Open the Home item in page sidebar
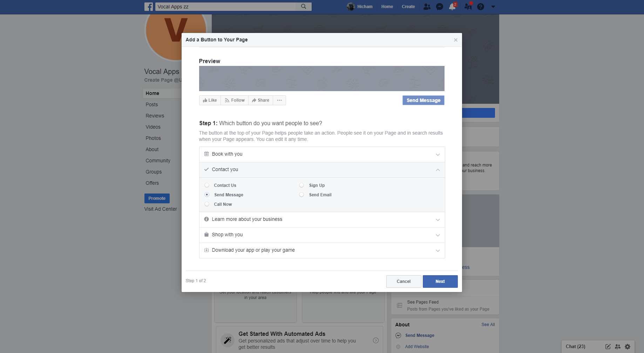Image resolution: width=644 pixels, height=353 pixels. (x=152, y=93)
